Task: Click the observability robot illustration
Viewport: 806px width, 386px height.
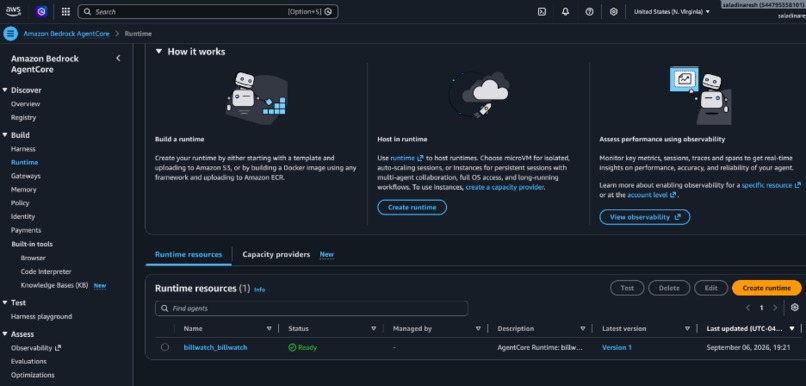Action: 700,95
